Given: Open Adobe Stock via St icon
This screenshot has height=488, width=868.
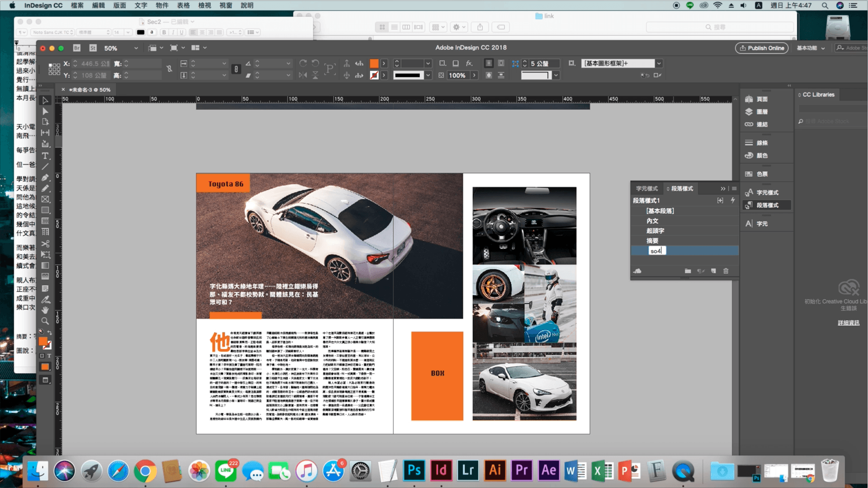Looking at the screenshot, I should pyautogui.click(x=93, y=48).
